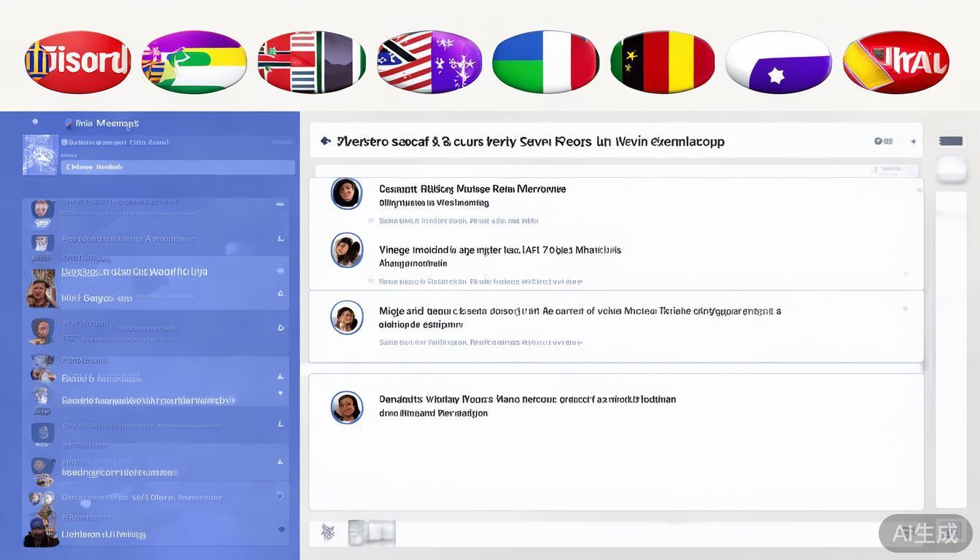980x560 pixels.
Task: Toggle the indicator on first sidebar conversation row
Action: 280,205
